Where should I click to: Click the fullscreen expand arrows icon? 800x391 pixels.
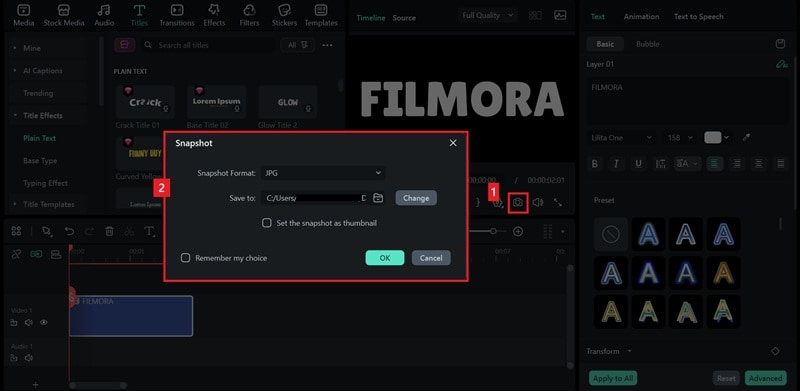pos(558,203)
